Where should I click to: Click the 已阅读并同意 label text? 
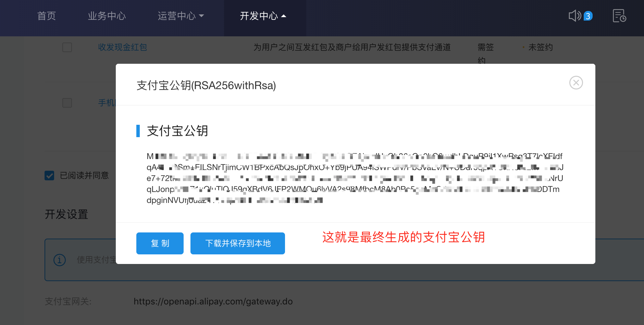[x=84, y=176]
